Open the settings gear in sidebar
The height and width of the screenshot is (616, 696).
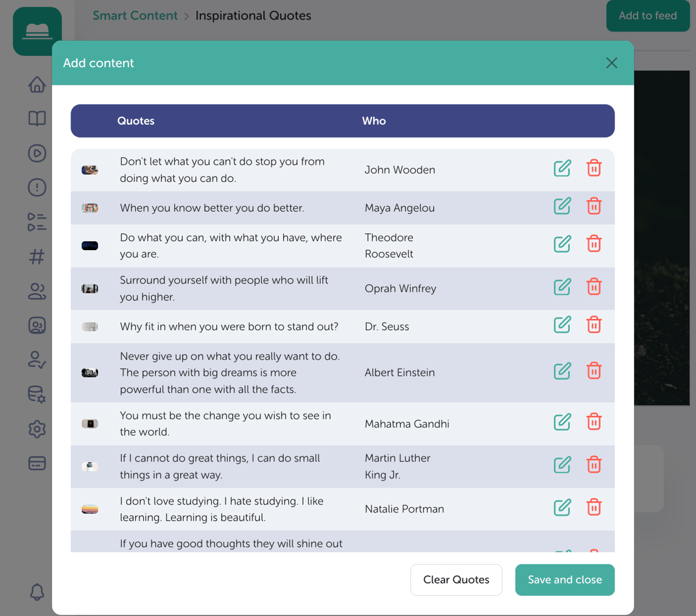37,429
